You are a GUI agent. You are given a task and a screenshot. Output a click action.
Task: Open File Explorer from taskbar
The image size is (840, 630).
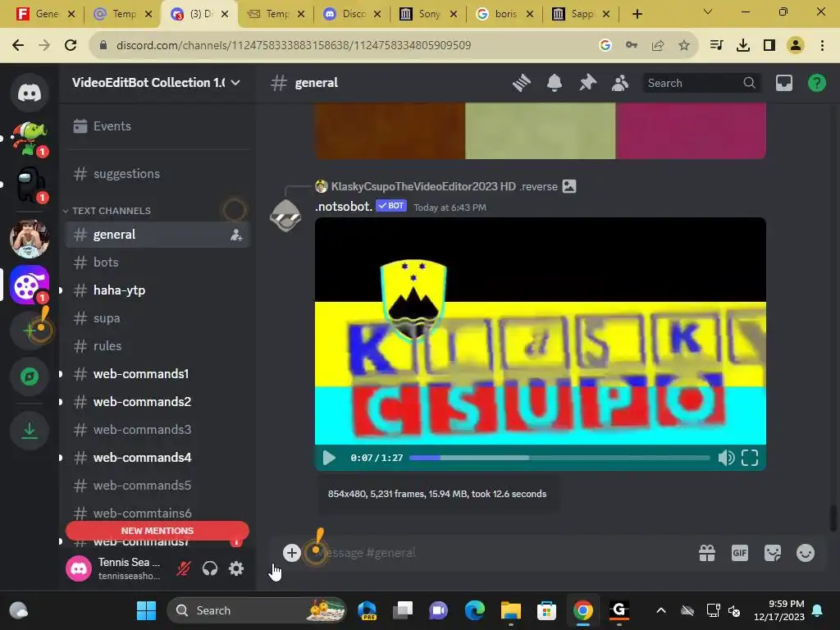[x=510, y=610]
